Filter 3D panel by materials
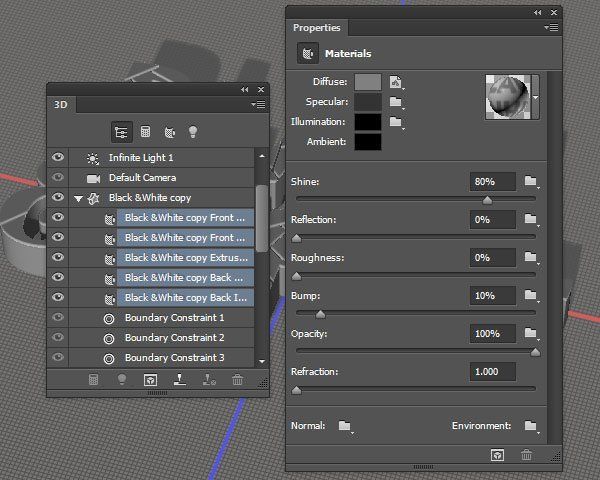600x480 pixels. pos(170,132)
